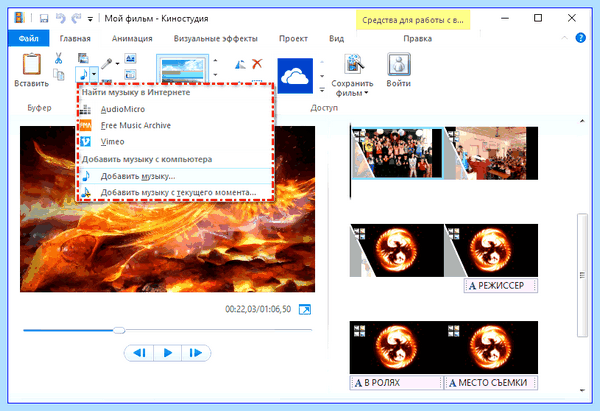Select the phoenix clip above В РОЛЯХ caption
This screenshot has width=600, height=411.
click(397, 347)
